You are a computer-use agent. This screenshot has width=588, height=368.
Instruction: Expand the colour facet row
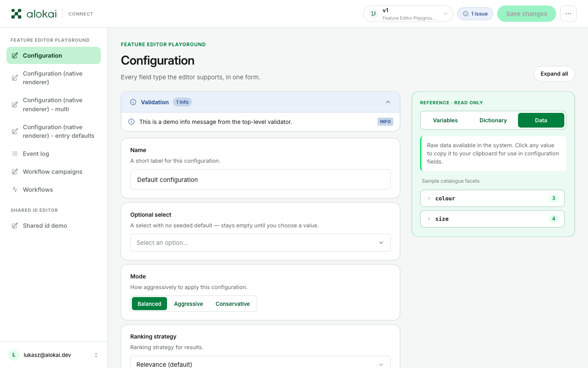point(492,198)
